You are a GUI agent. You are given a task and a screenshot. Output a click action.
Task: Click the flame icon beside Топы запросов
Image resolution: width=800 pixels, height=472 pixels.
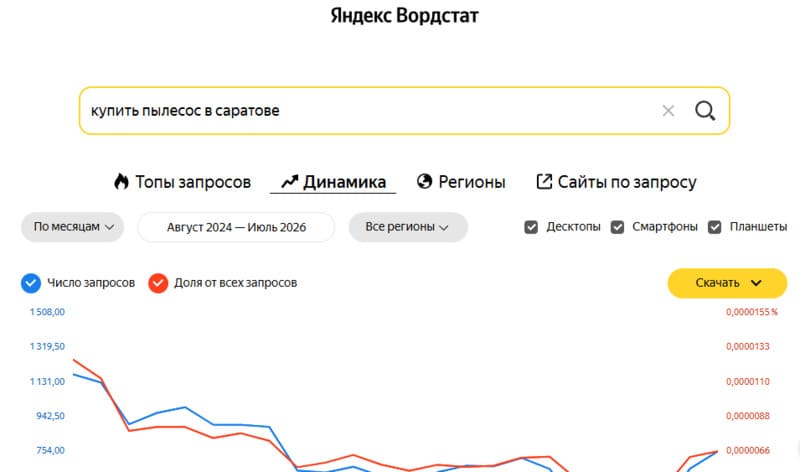click(x=121, y=181)
